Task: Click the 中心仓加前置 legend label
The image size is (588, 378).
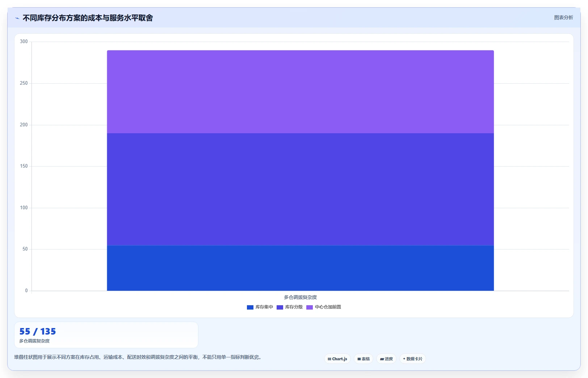Action: [x=328, y=307]
